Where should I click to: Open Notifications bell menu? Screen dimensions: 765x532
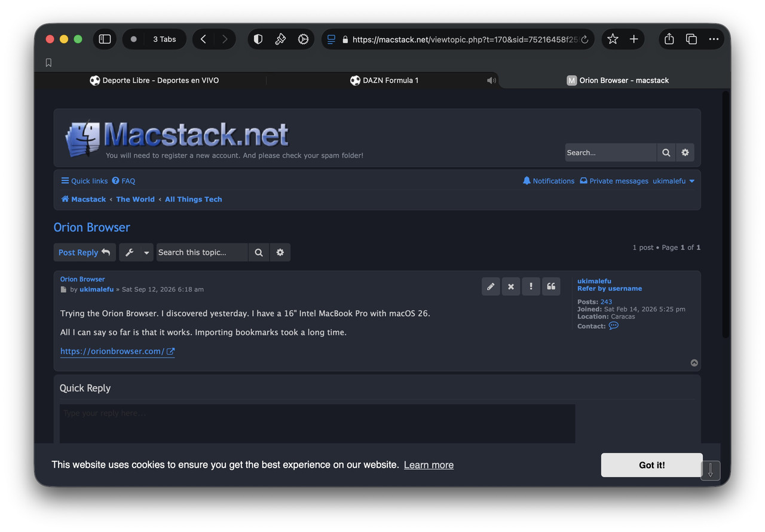coord(549,181)
